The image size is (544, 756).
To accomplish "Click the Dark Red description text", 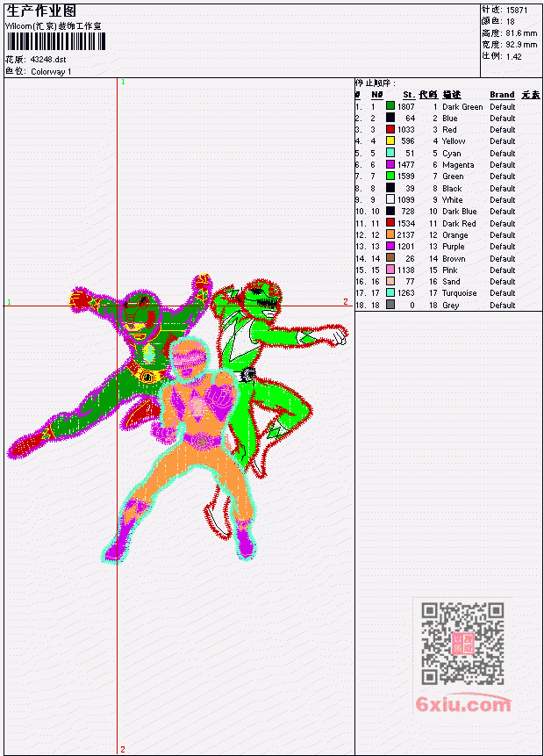I will pyautogui.click(x=459, y=224).
